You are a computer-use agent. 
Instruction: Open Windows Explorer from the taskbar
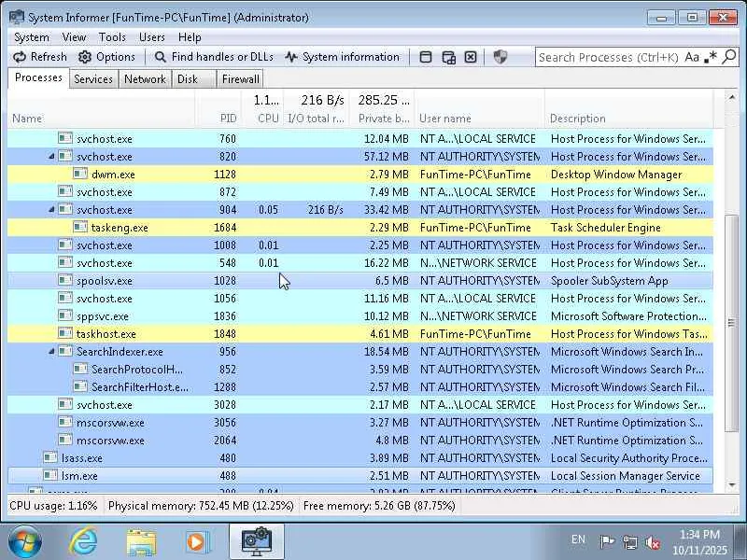pos(141,542)
